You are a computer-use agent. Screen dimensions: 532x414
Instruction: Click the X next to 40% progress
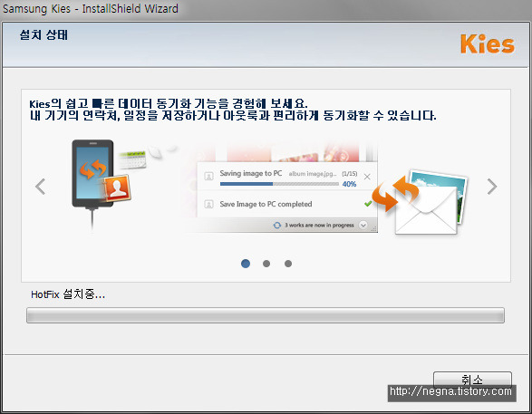367,177
